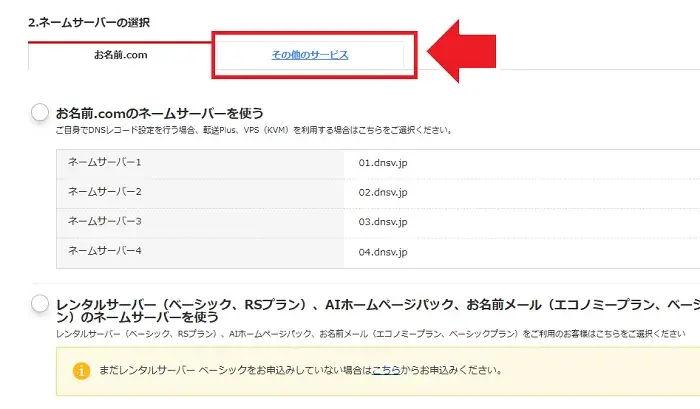Click heading 2.ネームサーバーの選択

pyautogui.click(x=89, y=22)
